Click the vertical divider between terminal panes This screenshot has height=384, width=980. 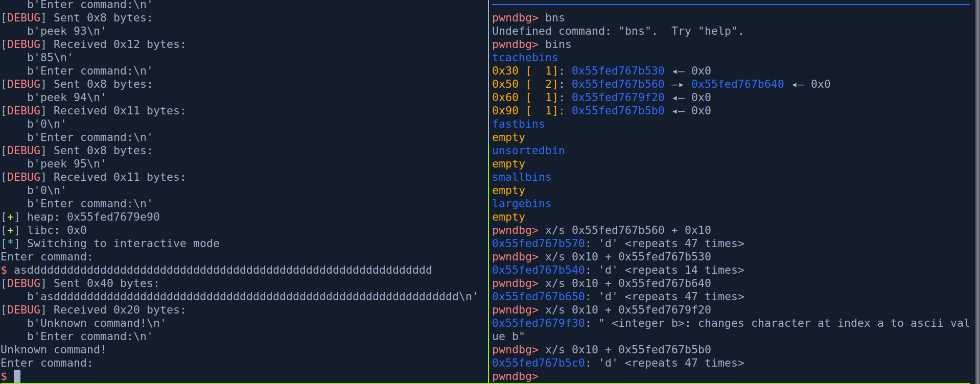point(488,192)
